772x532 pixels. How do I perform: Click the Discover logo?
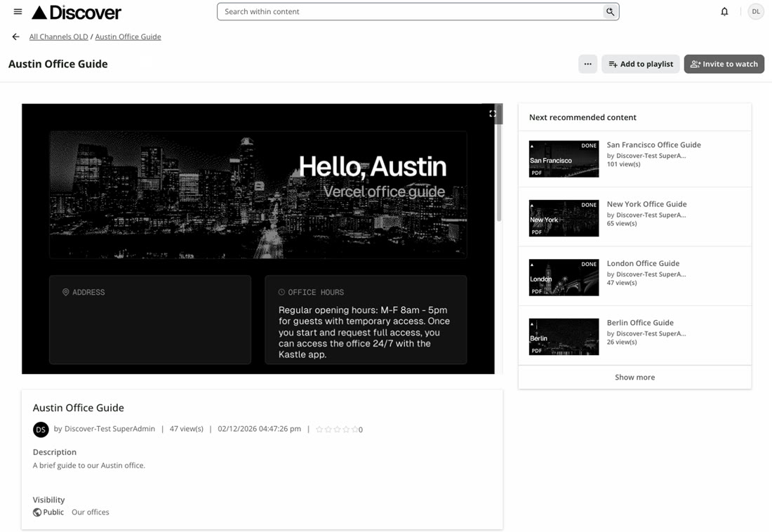pyautogui.click(x=76, y=13)
